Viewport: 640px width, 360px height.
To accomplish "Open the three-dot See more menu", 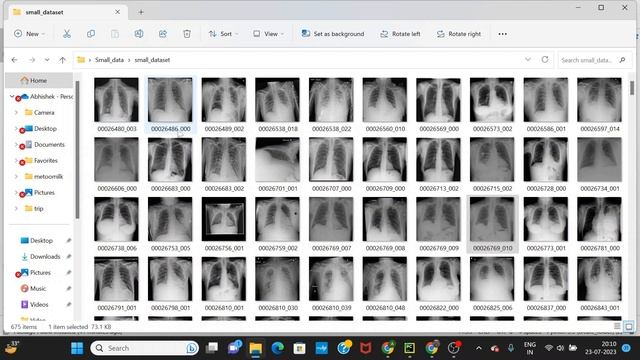I will point(502,34).
